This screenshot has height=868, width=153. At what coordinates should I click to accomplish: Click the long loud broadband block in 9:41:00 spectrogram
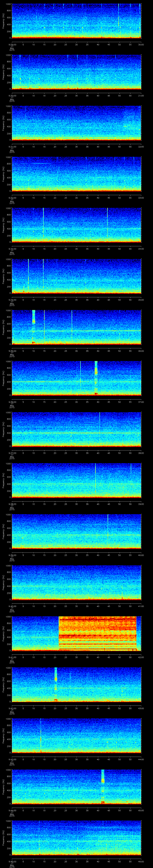pyautogui.click(x=98, y=633)
